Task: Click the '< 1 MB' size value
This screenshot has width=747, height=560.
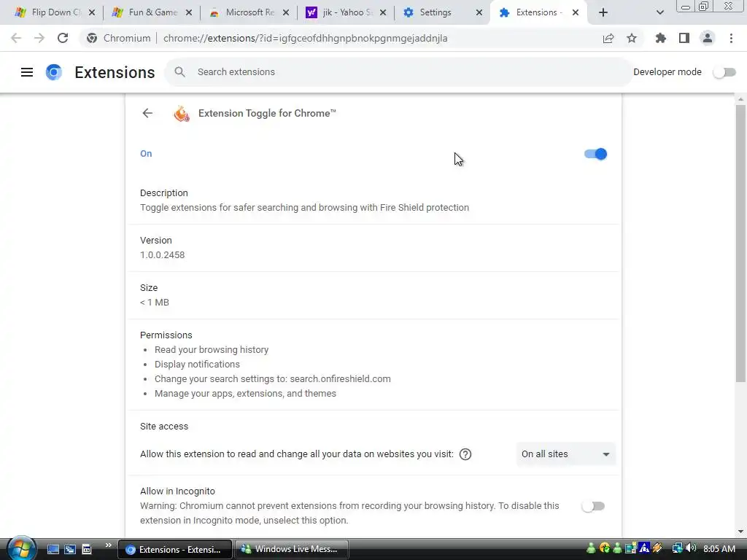Action: 155,303
